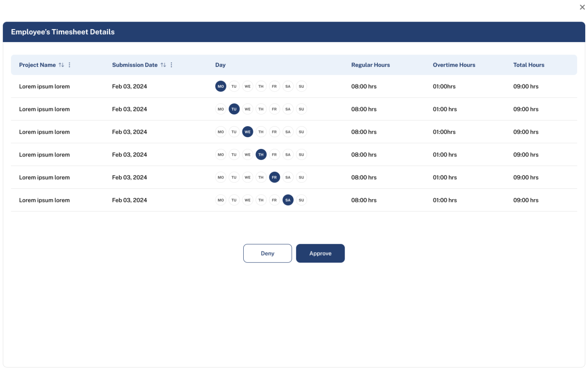Toggle the selected TU day in second row

[x=234, y=109]
